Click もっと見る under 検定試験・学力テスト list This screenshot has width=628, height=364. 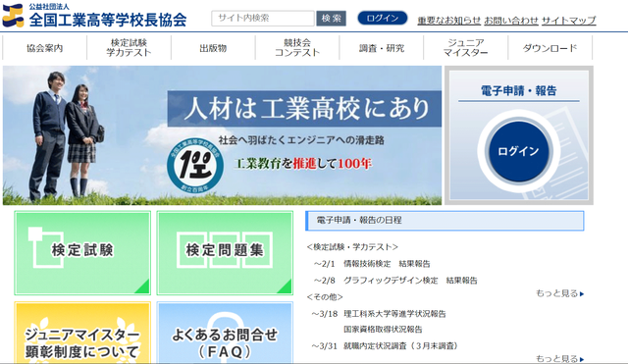(560, 293)
